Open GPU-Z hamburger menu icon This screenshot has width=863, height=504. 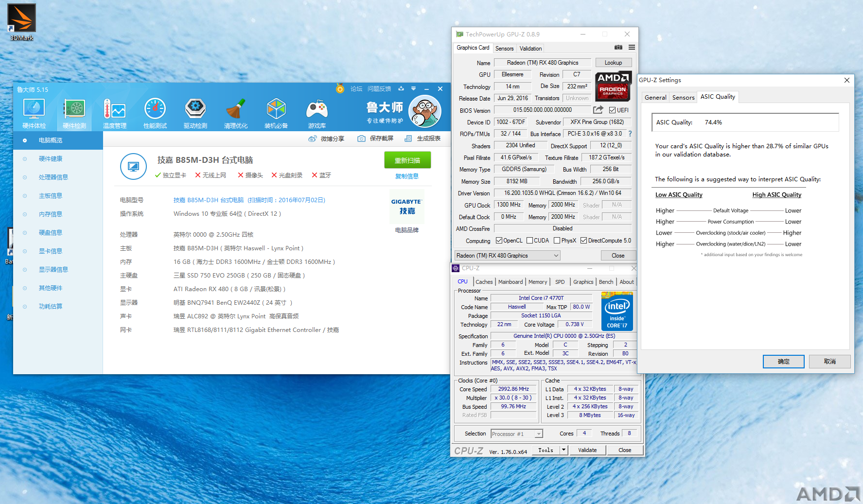[632, 48]
